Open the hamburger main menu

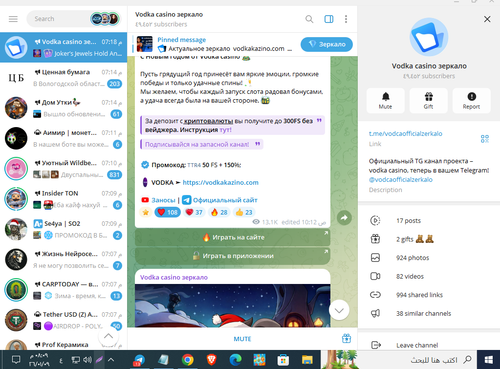[13, 19]
